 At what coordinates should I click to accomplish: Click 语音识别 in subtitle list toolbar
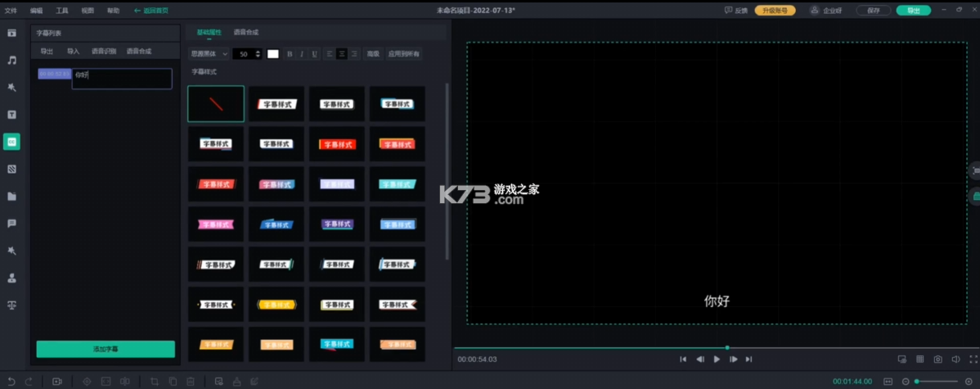click(104, 52)
